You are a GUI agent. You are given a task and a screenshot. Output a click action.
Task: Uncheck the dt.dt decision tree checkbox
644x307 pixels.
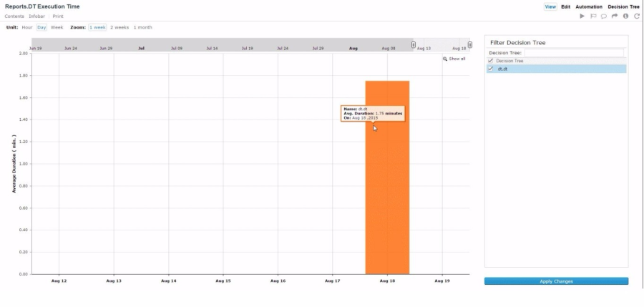pyautogui.click(x=490, y=69)
